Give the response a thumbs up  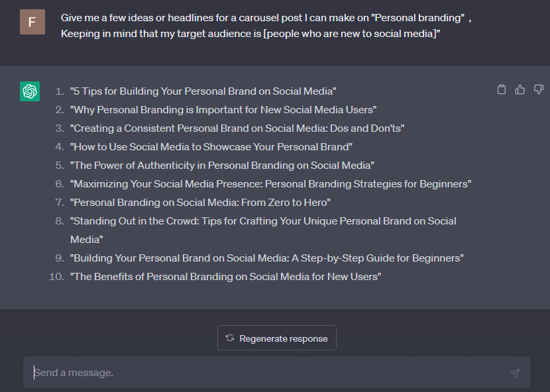click(520, 89)
